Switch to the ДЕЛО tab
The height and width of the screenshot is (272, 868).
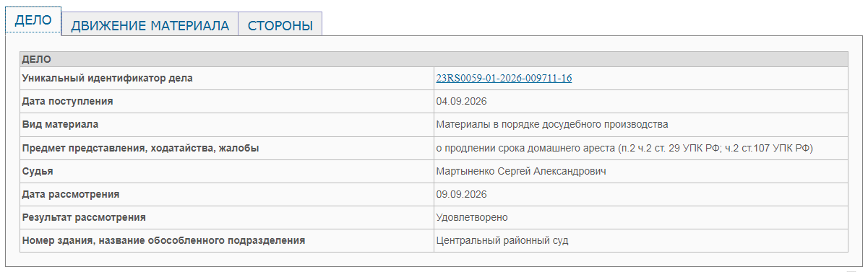click(33, 20)
